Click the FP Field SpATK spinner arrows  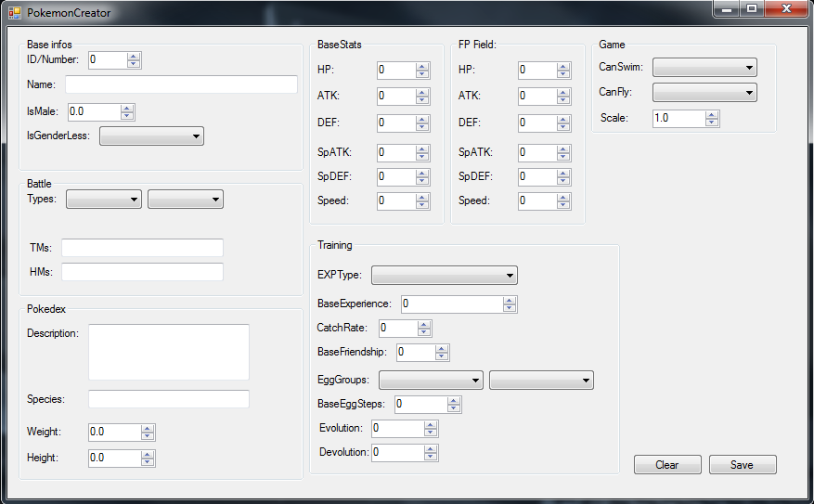point(563,153)
